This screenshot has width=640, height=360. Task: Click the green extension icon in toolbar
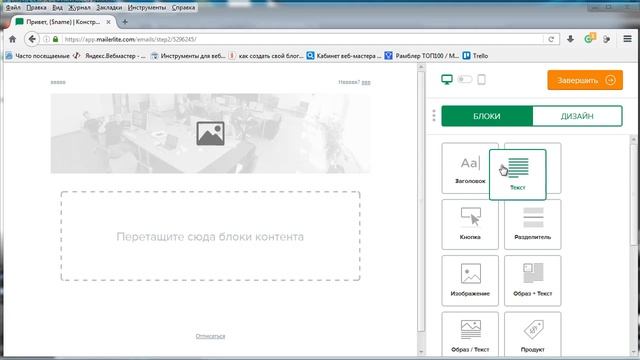[x=589, y=38]
